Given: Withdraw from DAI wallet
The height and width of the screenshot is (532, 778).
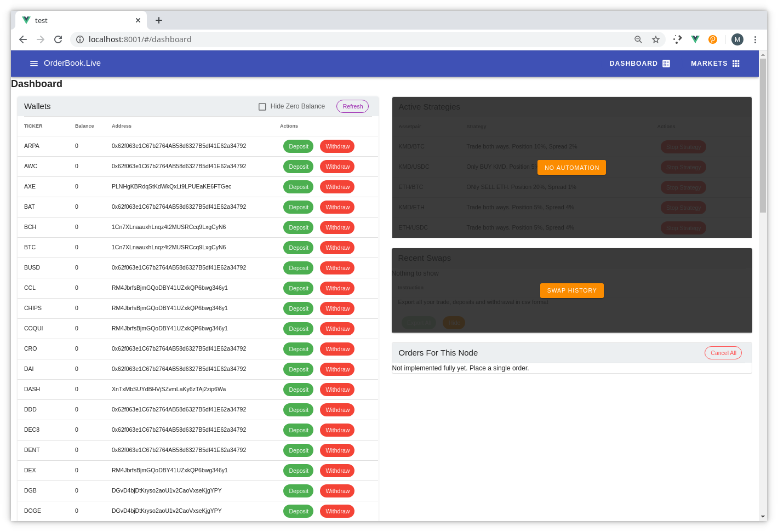Looking at the screenshot, I should click(x=337, y=369).
